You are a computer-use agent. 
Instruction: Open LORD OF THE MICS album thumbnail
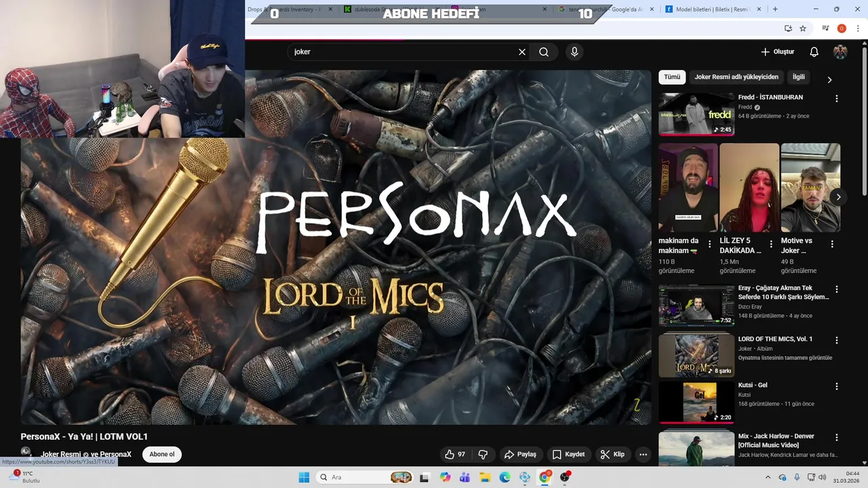696,356
